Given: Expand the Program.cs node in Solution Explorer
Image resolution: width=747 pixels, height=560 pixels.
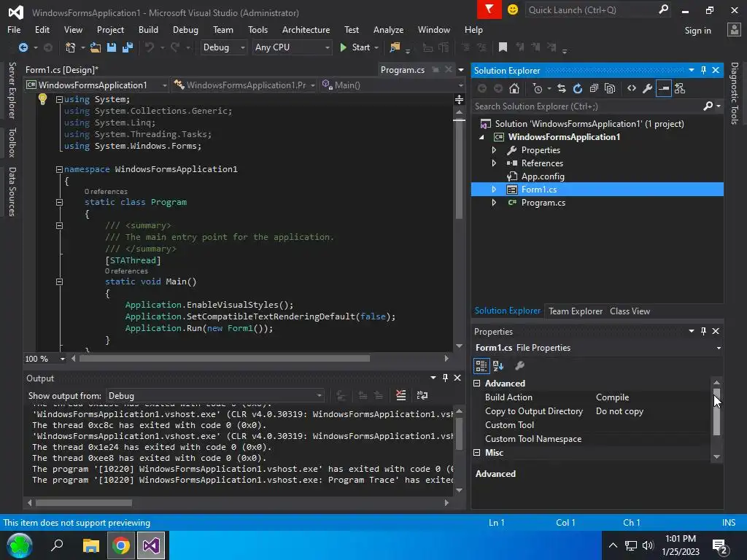Looking at the screenshot, I should pyautogui.click(x=494, y=203).
